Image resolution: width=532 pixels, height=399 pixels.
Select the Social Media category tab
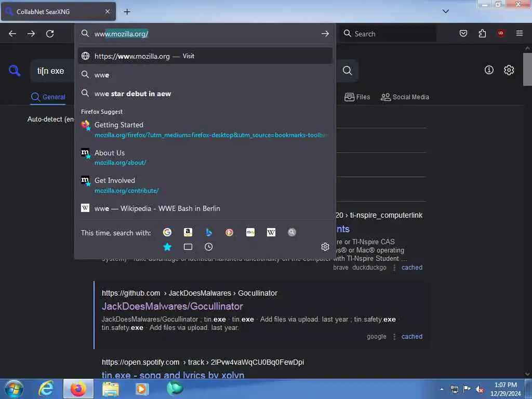pos(405,97)
